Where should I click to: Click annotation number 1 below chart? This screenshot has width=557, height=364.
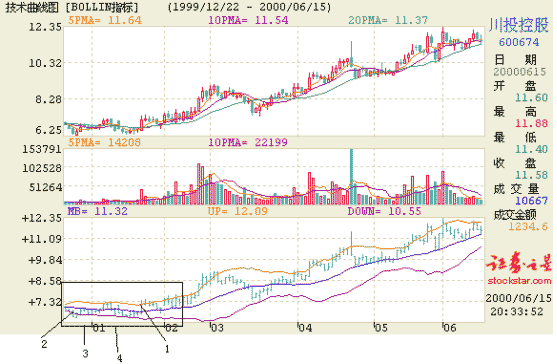coord(167,349)
